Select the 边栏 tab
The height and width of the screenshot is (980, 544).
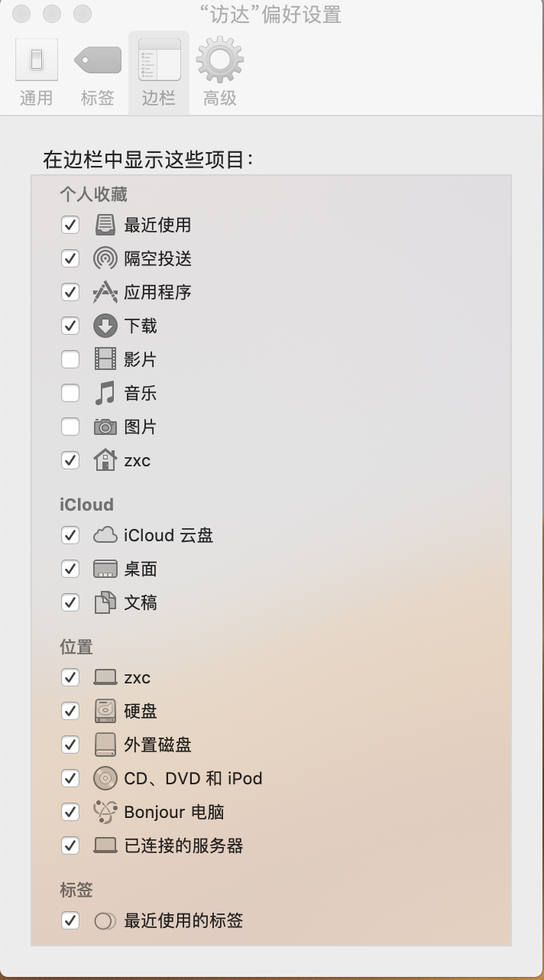pyautogui.click(x=159, y=73)
